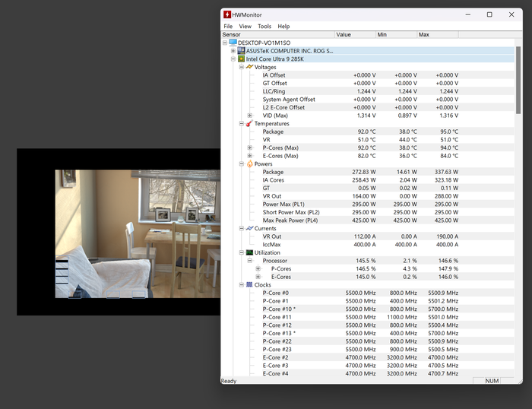This screenshot has height=409, width=532.
Task: Click the HWMonitor lightning bolt title icon
Action: click(x=227, y=14)
